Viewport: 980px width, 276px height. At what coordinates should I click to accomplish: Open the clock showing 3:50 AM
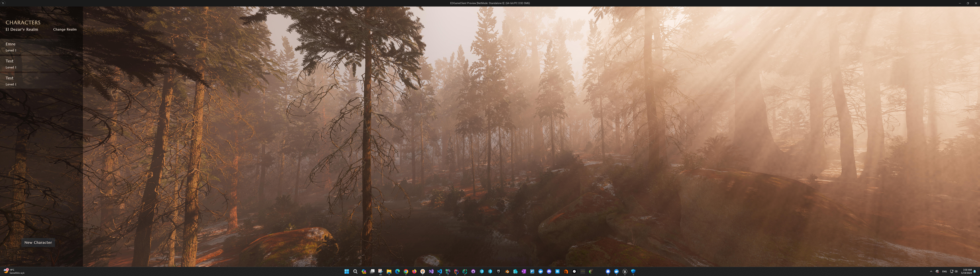pyautogui.click(x=966, y=271)
